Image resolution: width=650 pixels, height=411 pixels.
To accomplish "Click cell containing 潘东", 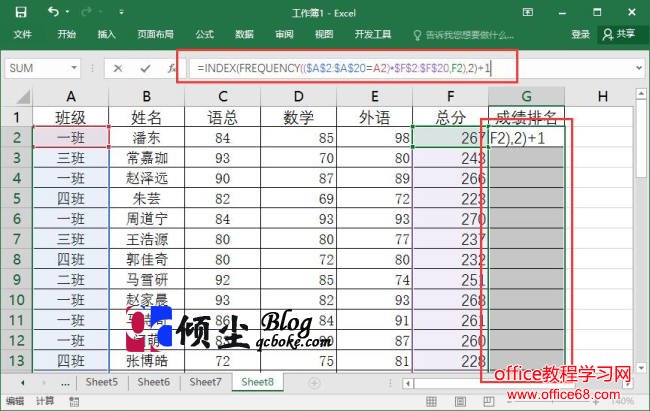I will (146, 138).
